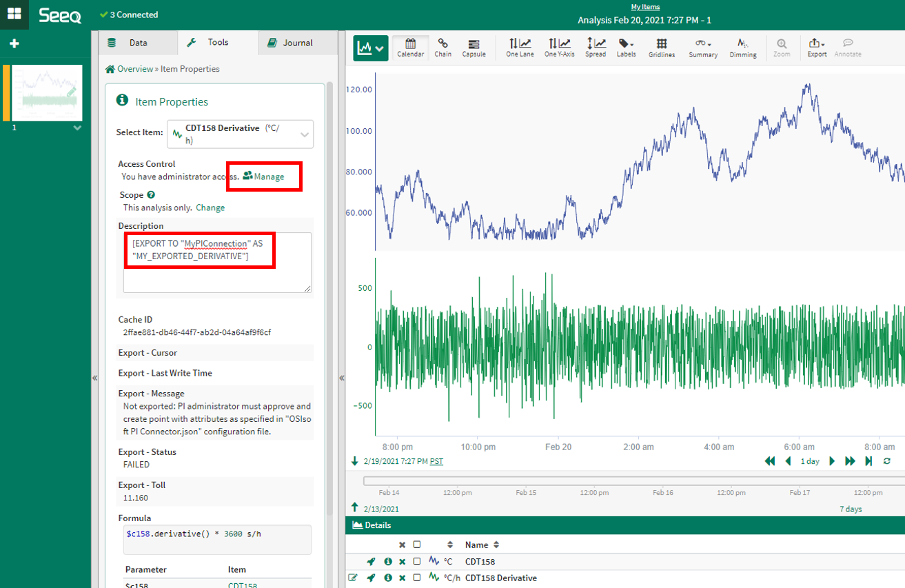Open the Export dropdown menu

coord(817,48)
